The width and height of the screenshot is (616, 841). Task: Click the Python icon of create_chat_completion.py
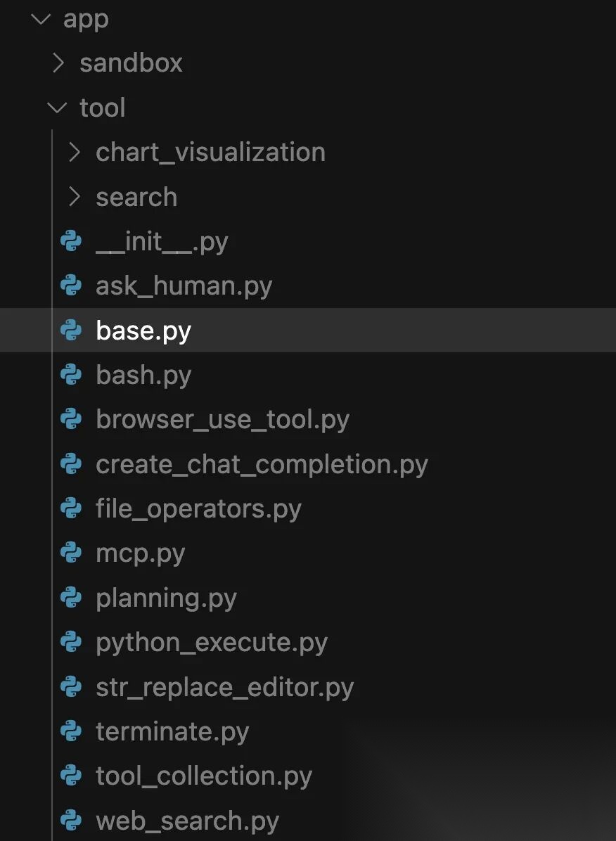(x=71, y=463)
